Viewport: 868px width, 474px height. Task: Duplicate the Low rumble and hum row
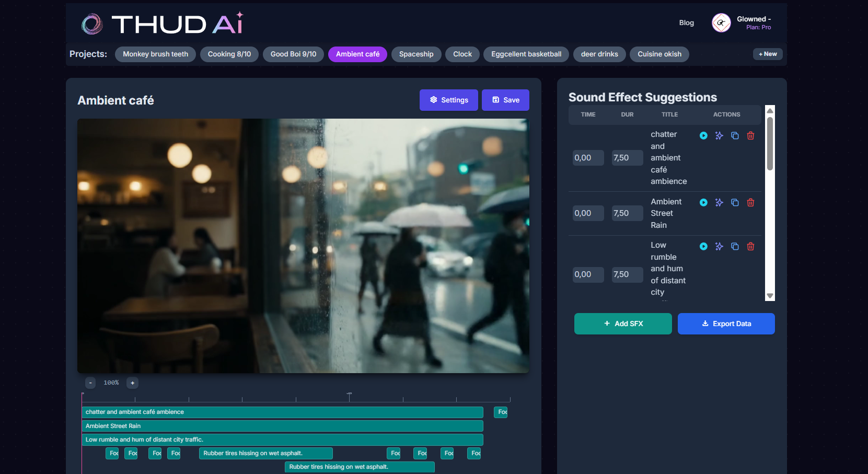[735, 247]
